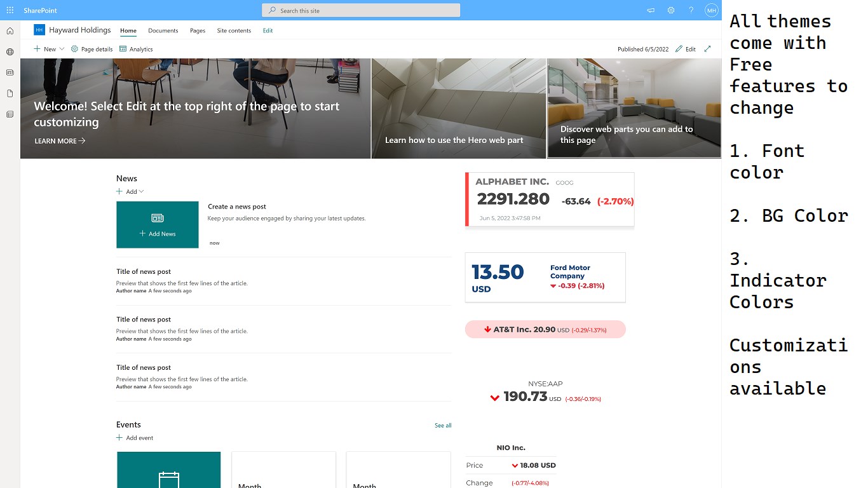Image resolution: width=868 pixels, height=488 pixels.
Task: Open the settings gear in header
Action: pos(671,10)
